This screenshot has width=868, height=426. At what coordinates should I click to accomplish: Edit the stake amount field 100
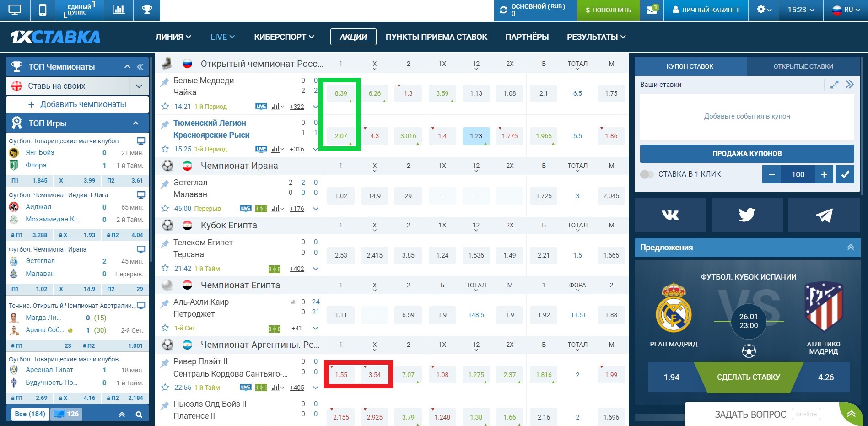[798, 174]
